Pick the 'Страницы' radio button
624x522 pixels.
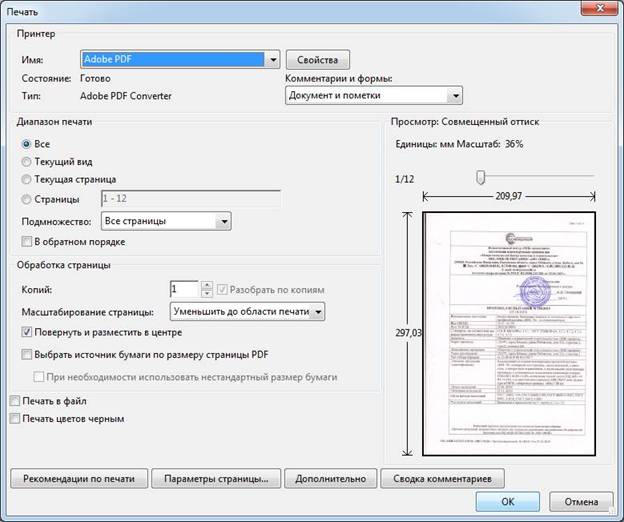pos(26,199)
